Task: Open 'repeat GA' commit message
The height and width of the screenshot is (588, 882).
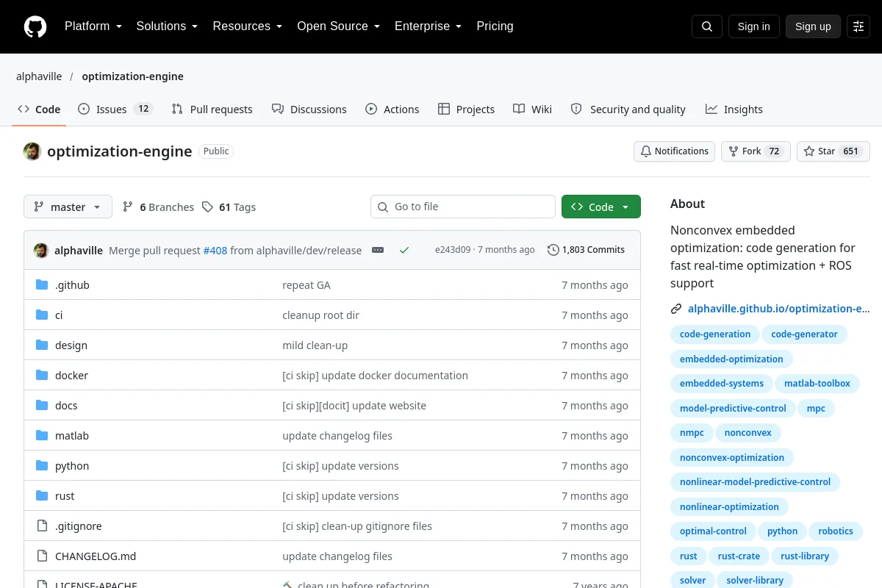Action: pyautogui.click(x=306, y=285)
